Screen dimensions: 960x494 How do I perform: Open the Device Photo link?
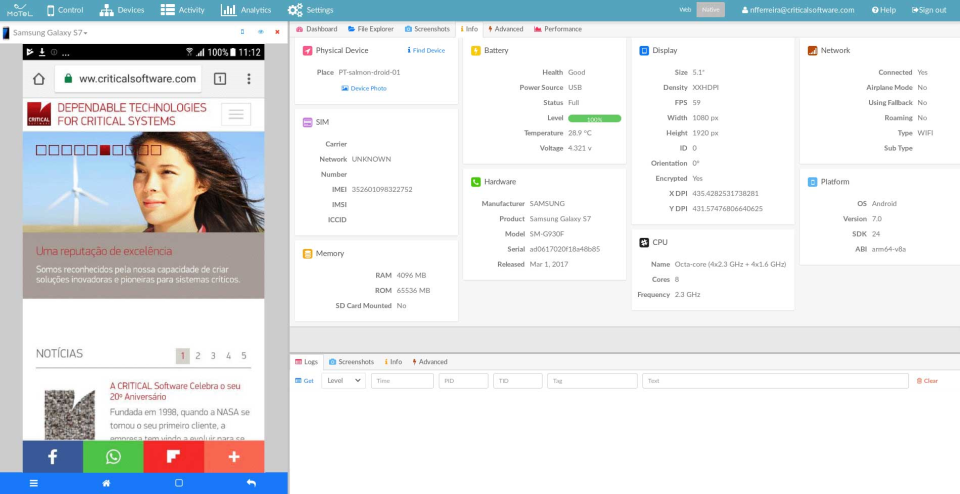tap(364, 88)
